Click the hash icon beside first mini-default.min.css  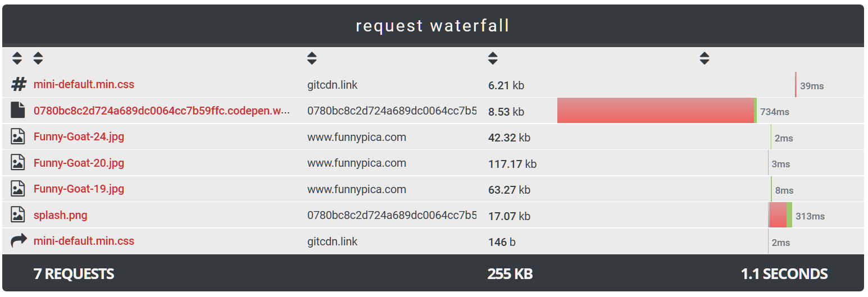click(x=19, y=85)
